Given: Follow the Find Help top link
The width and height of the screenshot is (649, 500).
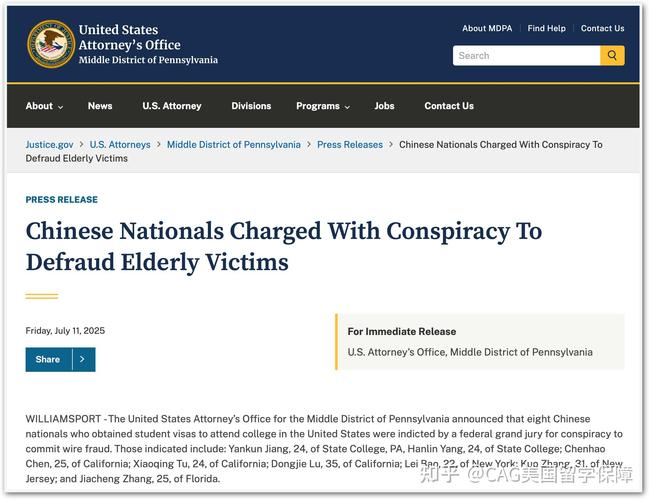Looking at the screenshot, I should 546,28.
